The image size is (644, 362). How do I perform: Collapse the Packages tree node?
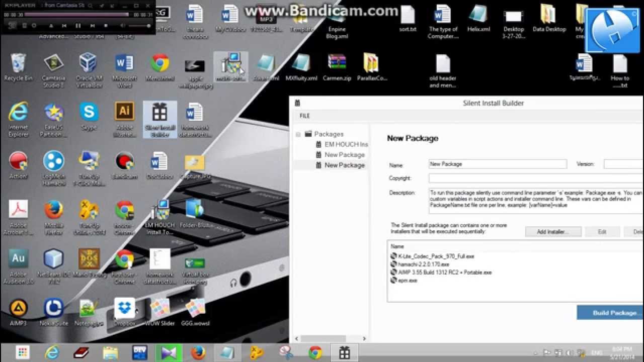tap(298, 134)
